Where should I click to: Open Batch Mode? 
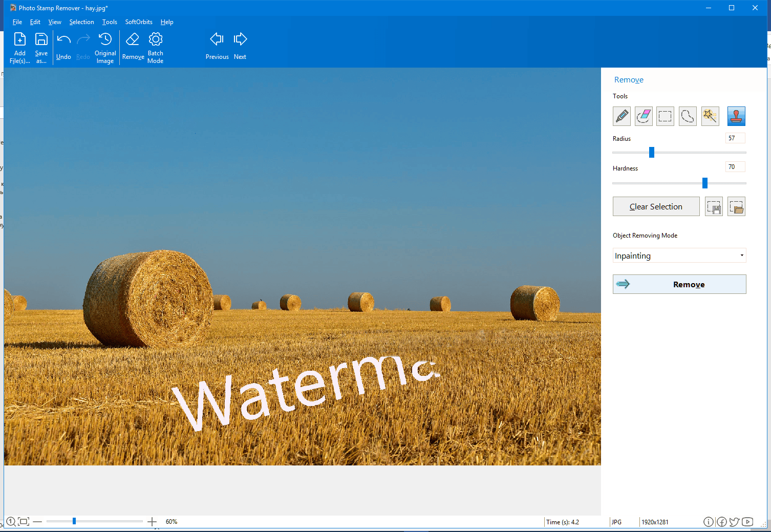click(x=156, y=47)
